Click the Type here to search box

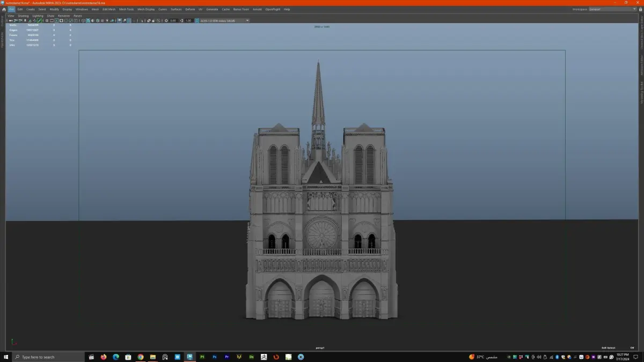click(x=48, y=357)
